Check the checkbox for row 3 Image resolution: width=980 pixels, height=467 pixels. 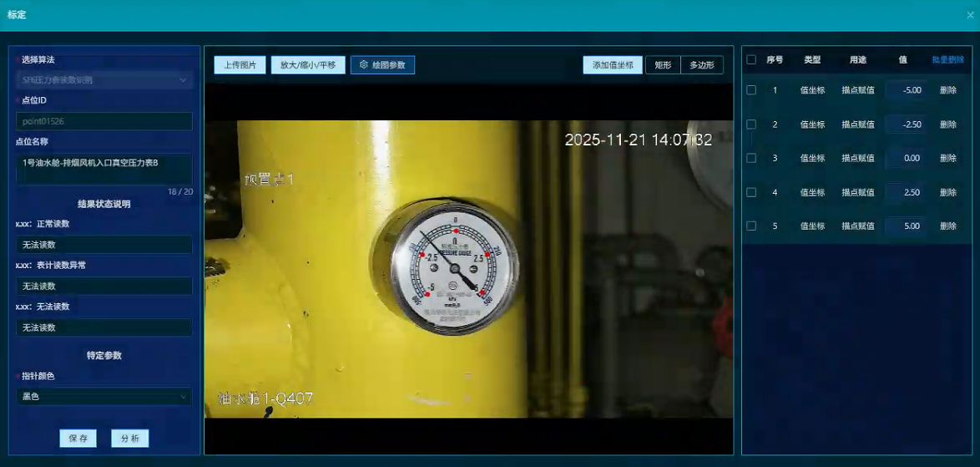(x=751, y=158)
